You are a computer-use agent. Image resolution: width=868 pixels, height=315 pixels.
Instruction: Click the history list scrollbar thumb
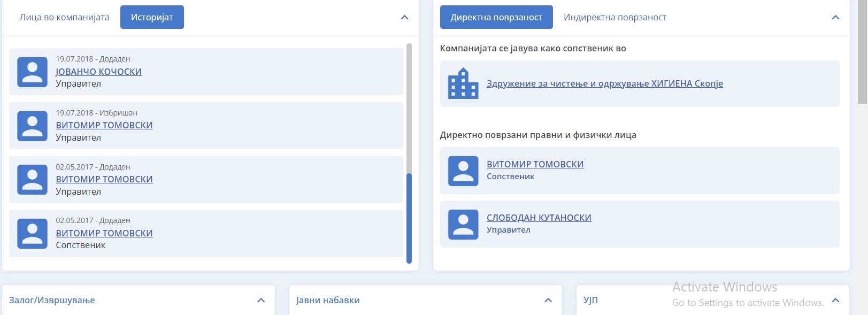click(x=409, y=218)
